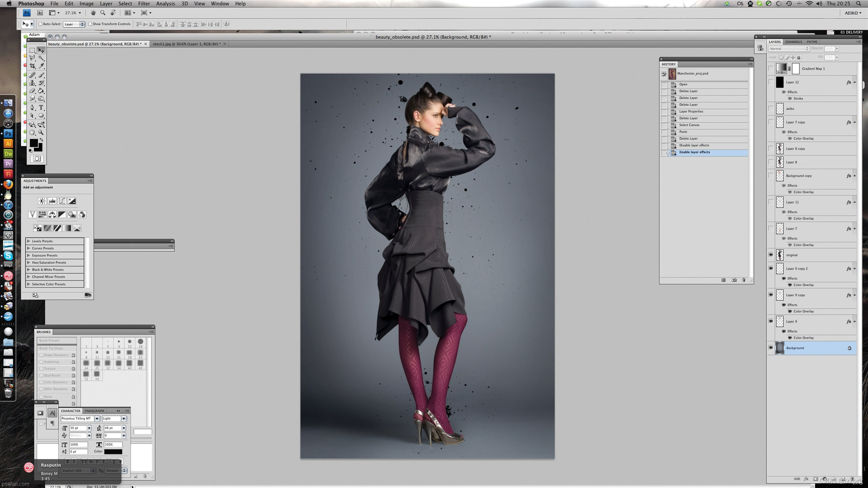Expand the Curves Presets list

point(29,248)
